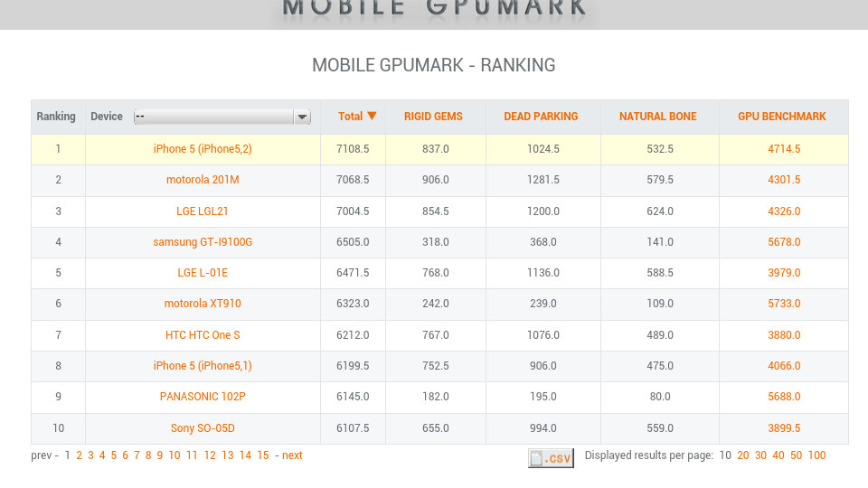868x488 pixels.
Task: Open Sony SO-05D device link
Action: (x=203, y=428)
